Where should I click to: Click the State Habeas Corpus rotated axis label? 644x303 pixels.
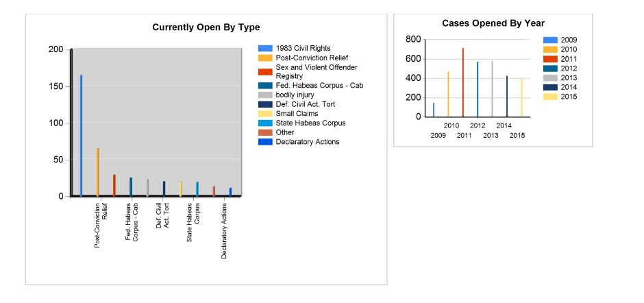click(x=193, y=222)
